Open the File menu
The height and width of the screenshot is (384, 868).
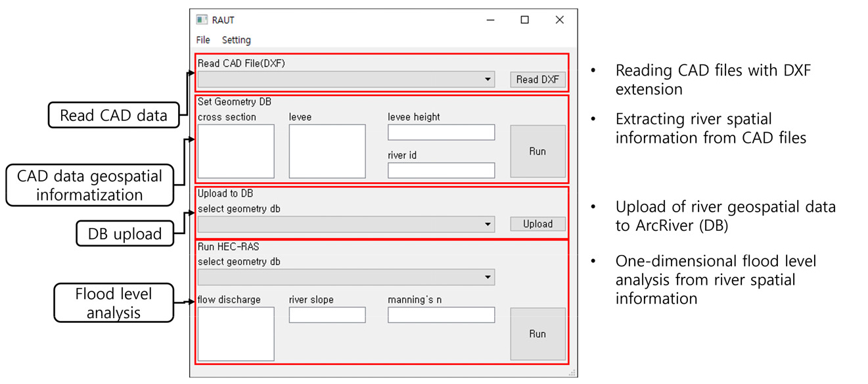click(203, 40)
